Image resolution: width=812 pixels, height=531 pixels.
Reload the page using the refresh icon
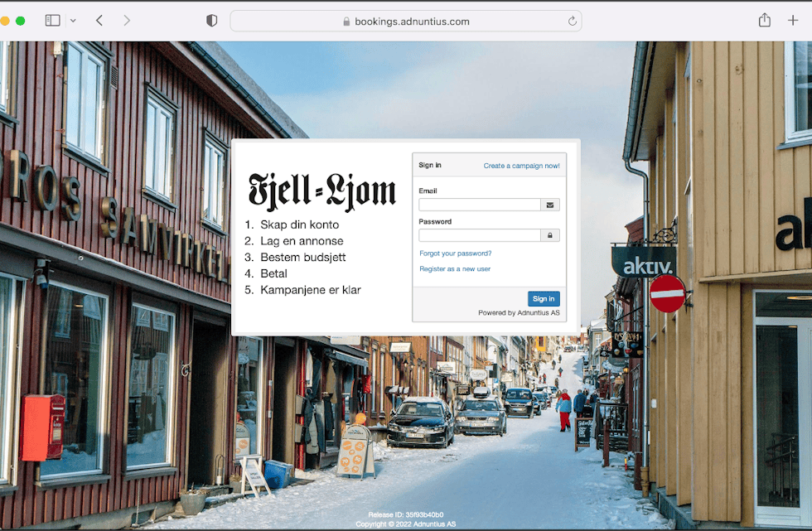tap(572, 21)
